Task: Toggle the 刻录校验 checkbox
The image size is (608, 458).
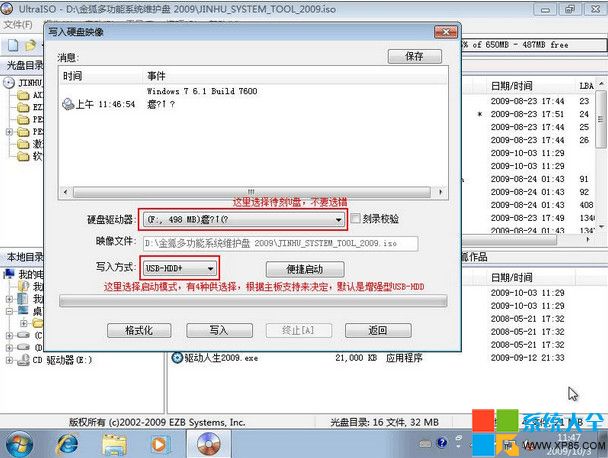Action: (355, 218)
